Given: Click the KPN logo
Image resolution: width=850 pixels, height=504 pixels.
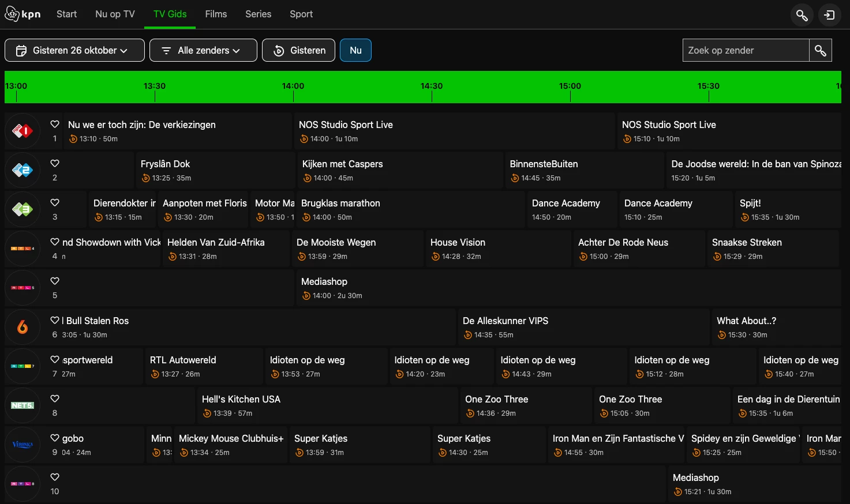Looking at the screenshot, I should [x=23, y=14].
